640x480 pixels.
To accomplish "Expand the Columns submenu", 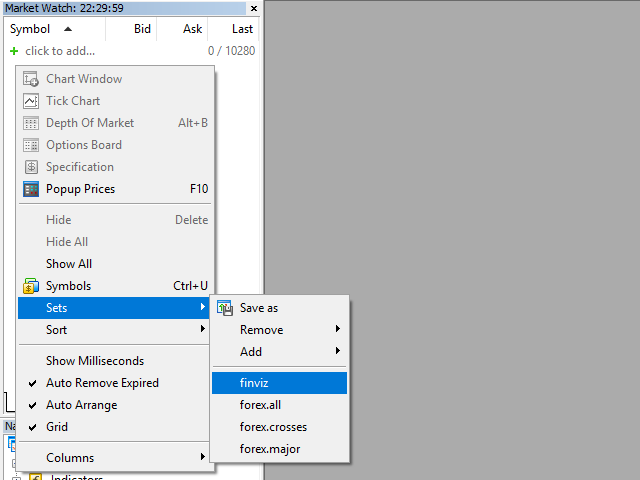I will 114,458.
